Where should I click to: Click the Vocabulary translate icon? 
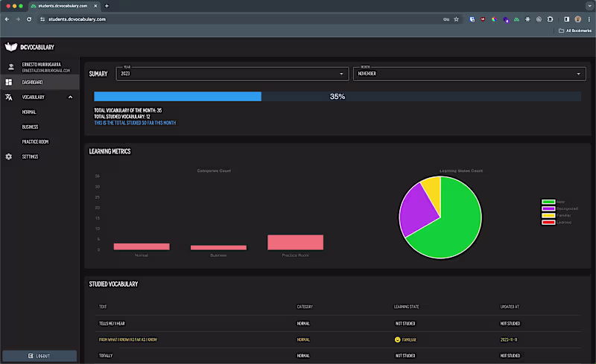point(9,97)
